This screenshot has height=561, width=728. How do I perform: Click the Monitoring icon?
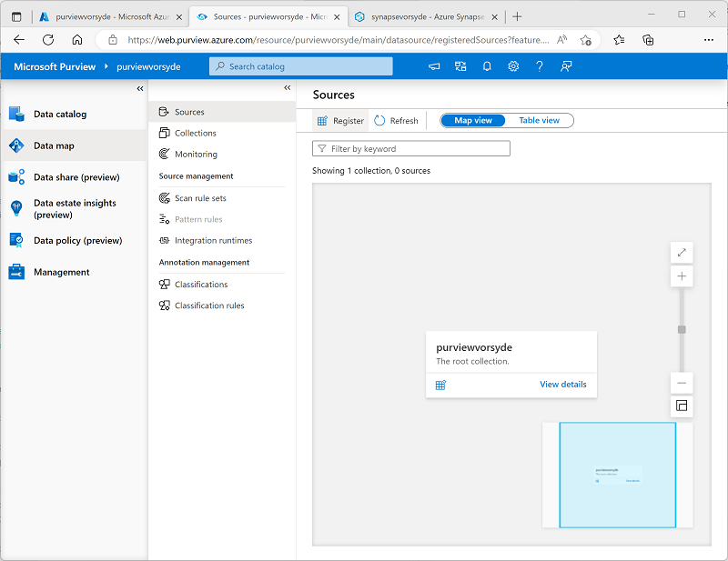164,154
